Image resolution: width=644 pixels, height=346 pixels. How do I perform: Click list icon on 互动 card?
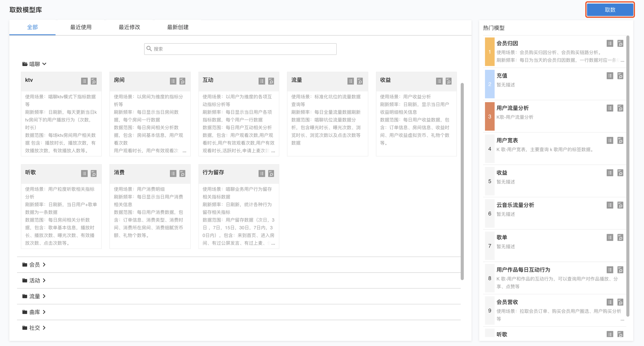[x=262, y=81]
